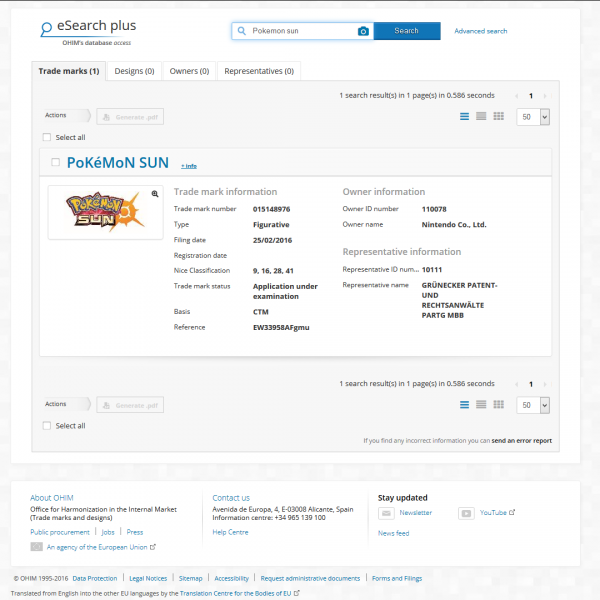
Task: Click the Newsletter envelope icon
Action: (386, 513)
